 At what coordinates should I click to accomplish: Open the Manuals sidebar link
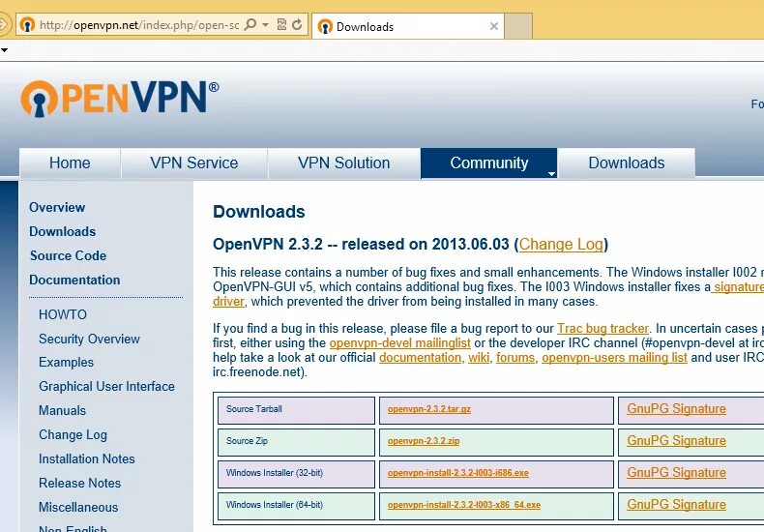62,411
